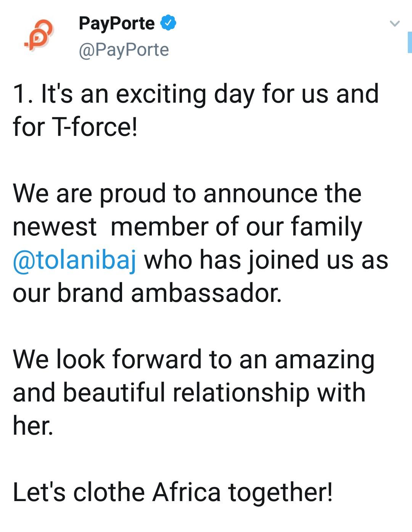Click the "newest member of our family" line
The width and height of the screenshot is (412, 532).
[x=187, y=227]
